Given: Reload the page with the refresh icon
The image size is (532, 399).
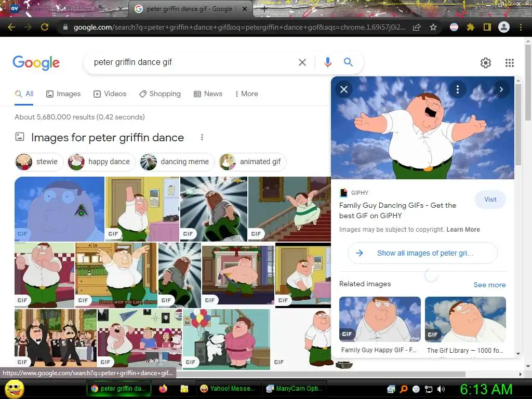Looking at the screenshot, I should tap(45, 27).
